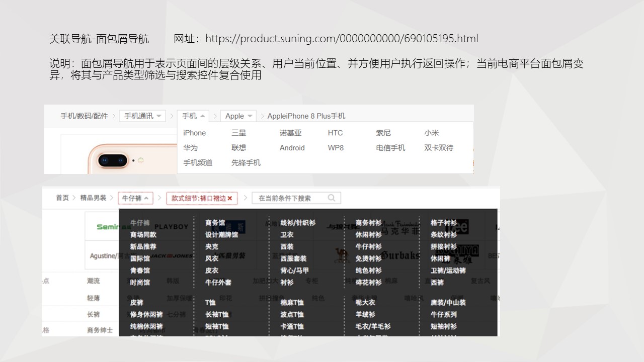Select 免烫衬衫 category

(x=368, y=259)
